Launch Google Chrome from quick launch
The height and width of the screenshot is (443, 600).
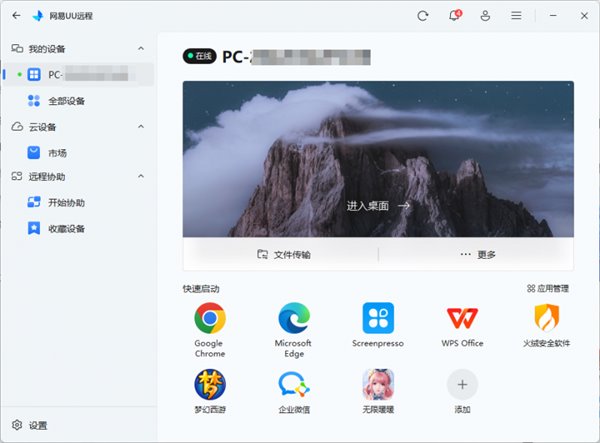point(210,319)
